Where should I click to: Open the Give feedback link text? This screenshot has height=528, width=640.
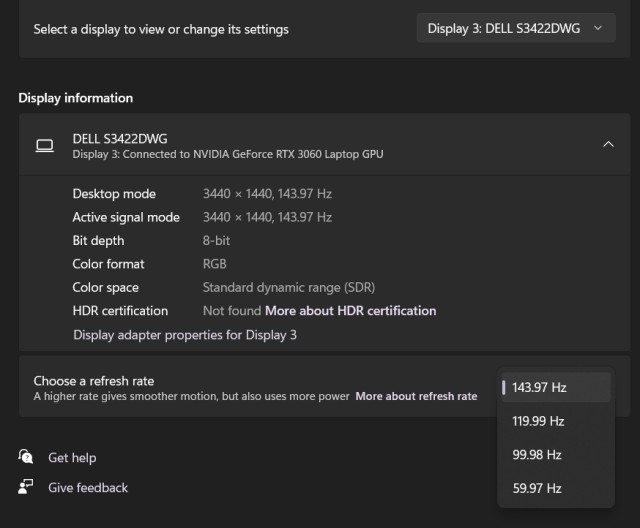88,488
